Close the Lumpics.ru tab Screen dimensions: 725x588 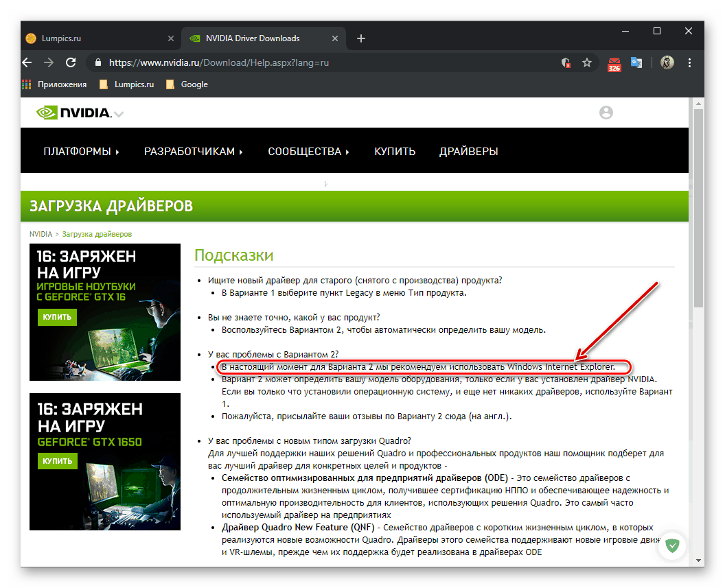click(x=171, y=38)
